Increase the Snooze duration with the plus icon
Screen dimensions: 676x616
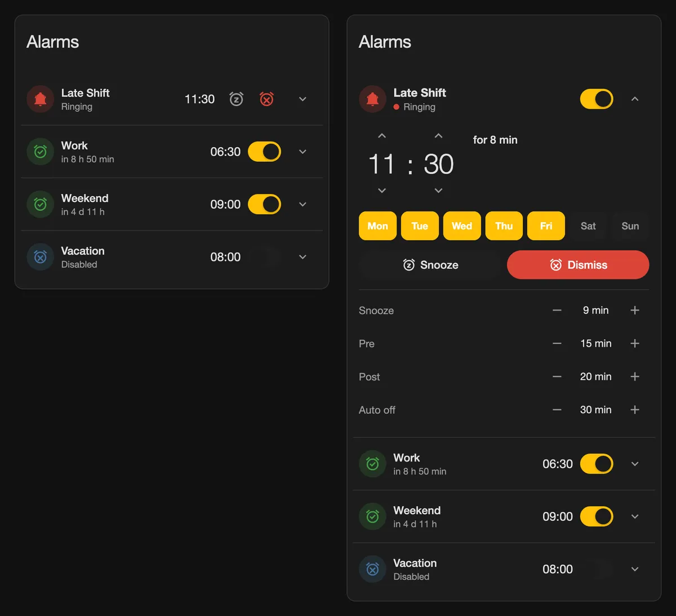(635, 311)
